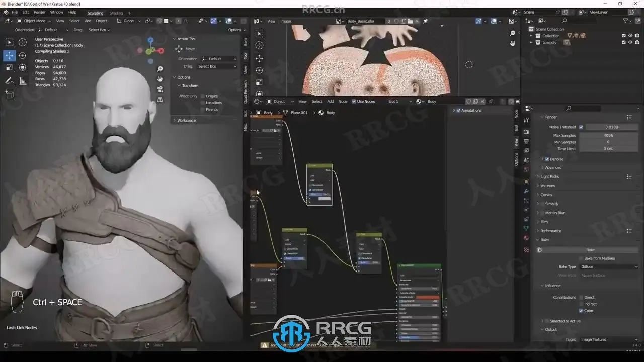Switch to the Shading workspace tab

point(116,13)
